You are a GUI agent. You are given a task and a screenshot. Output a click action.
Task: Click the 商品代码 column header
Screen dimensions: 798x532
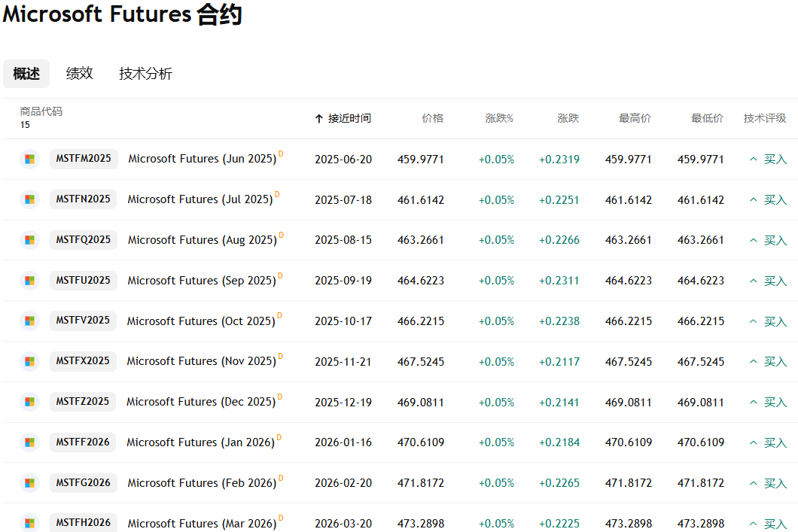click(x=41, y=111)
